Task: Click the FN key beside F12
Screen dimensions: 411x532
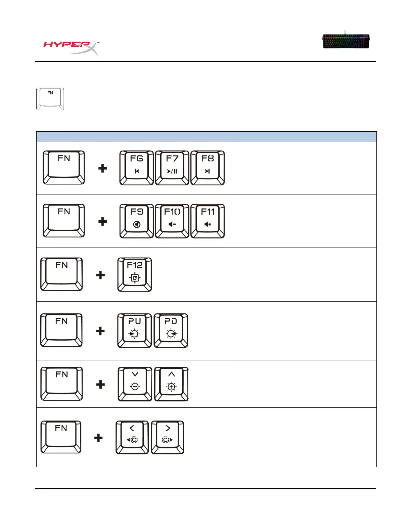Action: click(61, 274)
